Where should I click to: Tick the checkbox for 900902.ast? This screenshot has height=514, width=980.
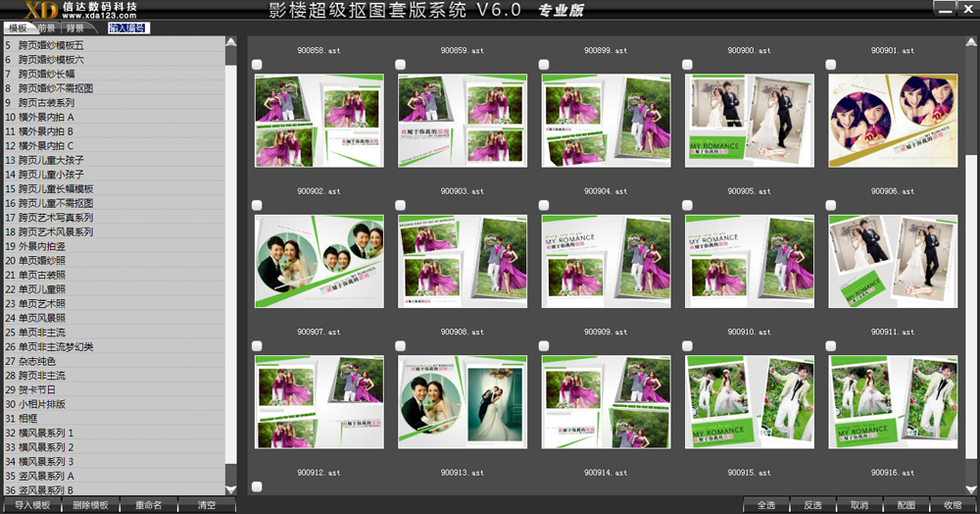tap(257, 205)
